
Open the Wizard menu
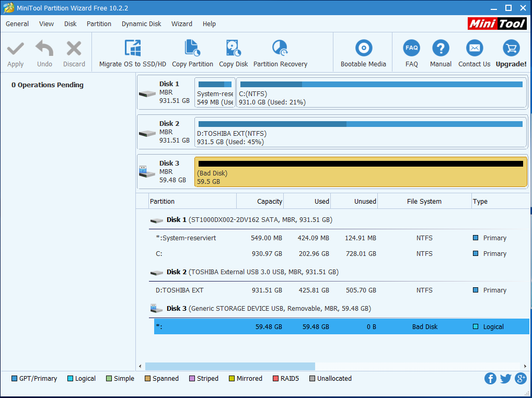point(182,24)
